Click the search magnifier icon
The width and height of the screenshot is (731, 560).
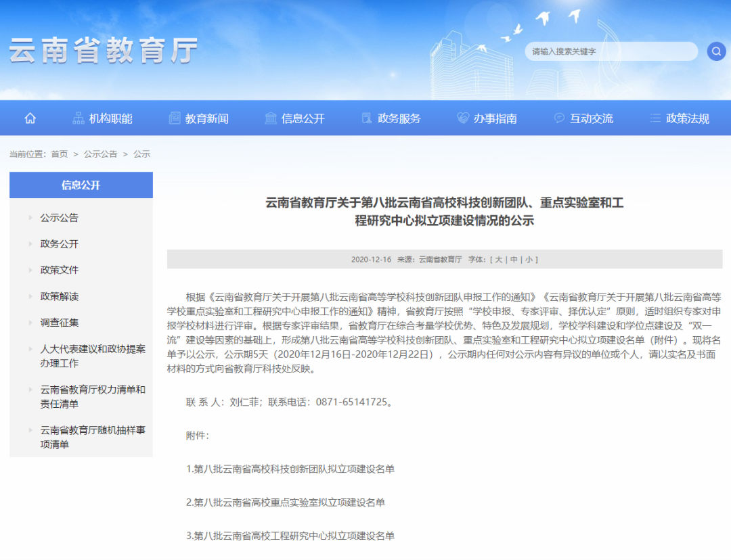click(715, 51)
